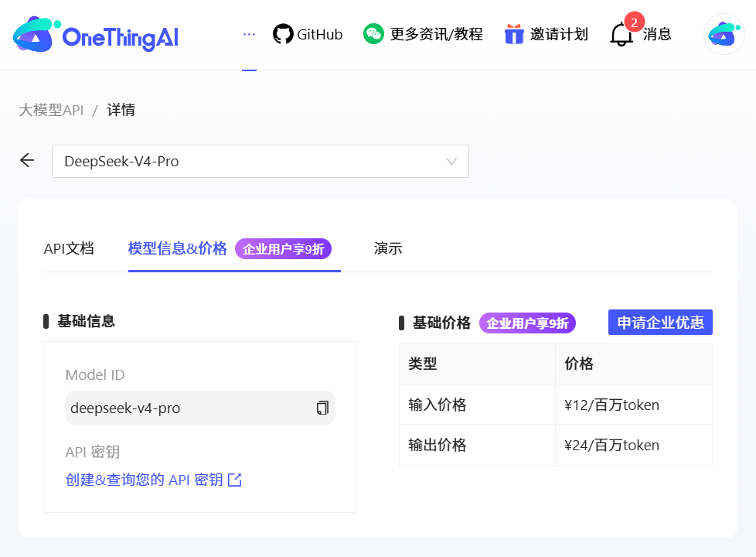The height and width of the screenshot is (557, 756).
Task: Click the red badge showing 2
Action: [634, 22]
